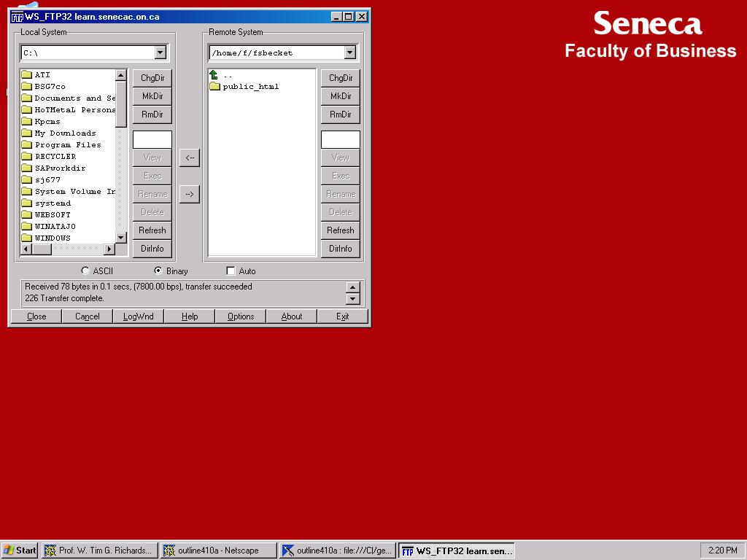Click local ChgDir button
The image size is (747, 560).
click(152, 78)
